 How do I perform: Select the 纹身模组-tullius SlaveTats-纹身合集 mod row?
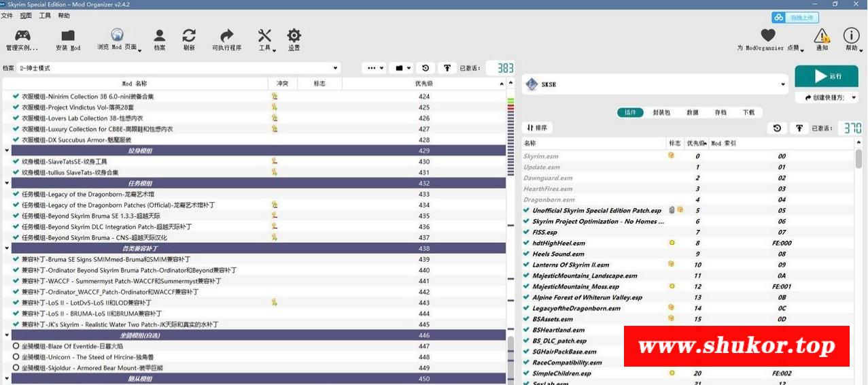coord(254,173)
